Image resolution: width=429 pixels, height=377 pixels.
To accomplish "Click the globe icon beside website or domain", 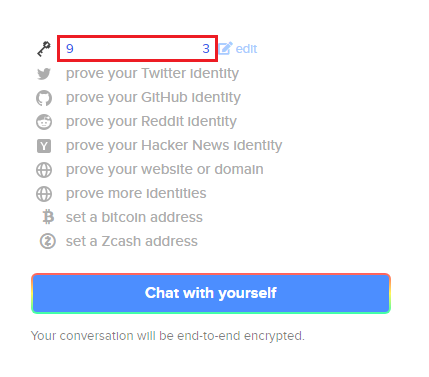I will tap(44, 170).
